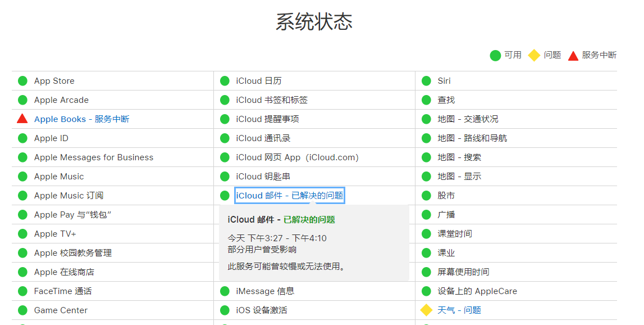
Task: Click the Apple Pay 与"钱包" text
Action: point(72,215)
